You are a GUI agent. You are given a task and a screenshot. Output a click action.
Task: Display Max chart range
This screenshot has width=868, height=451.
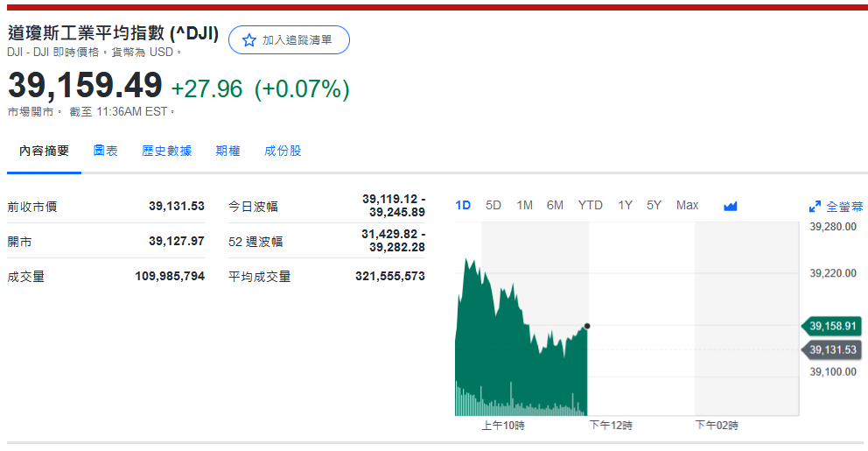687,205
